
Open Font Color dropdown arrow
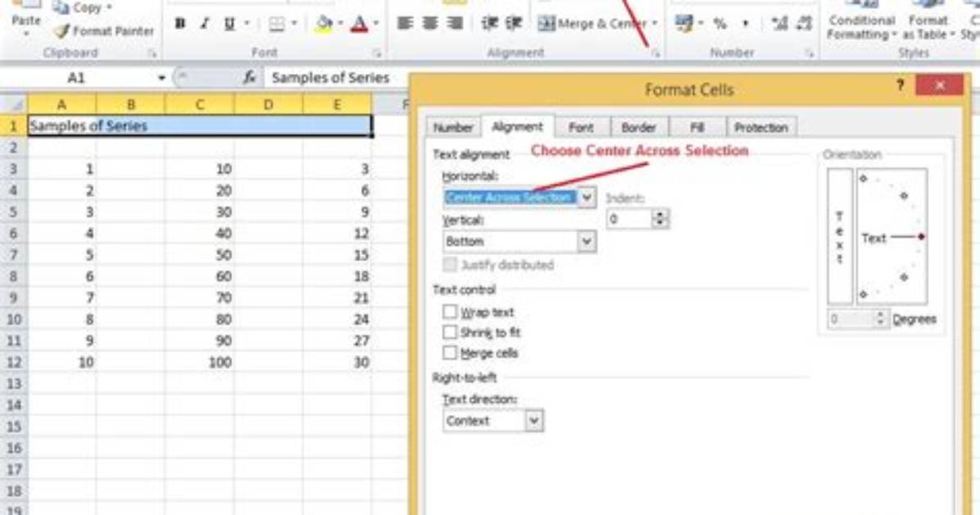click(375, 24)
